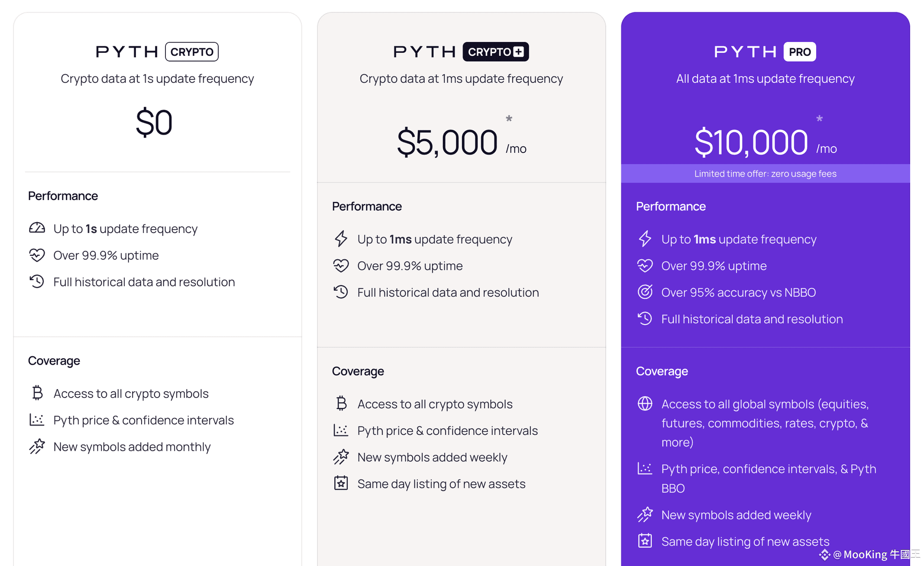The width and height of the screenshot is (924, 566).
Task: Click the globe icon beside global symbols access
Action: click(645, 404)
